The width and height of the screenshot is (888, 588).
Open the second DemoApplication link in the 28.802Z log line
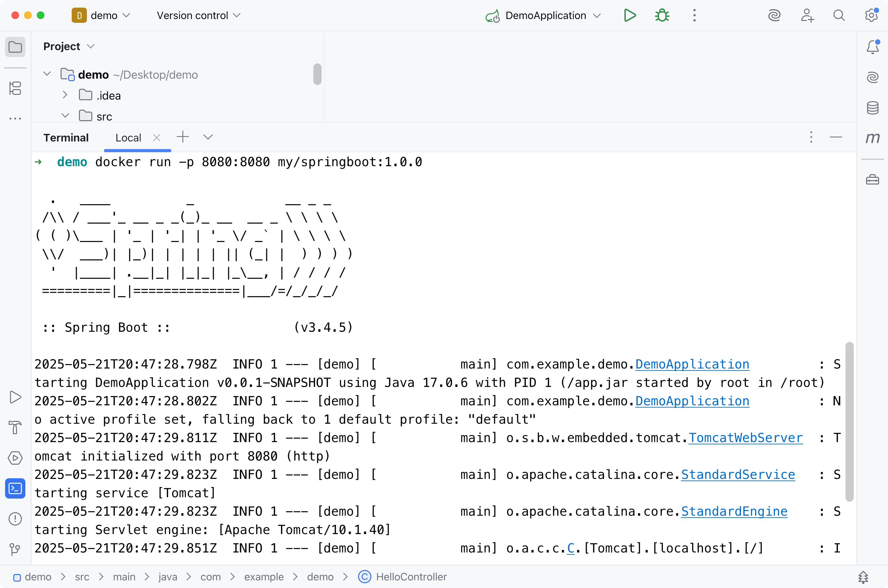(692, 401)
